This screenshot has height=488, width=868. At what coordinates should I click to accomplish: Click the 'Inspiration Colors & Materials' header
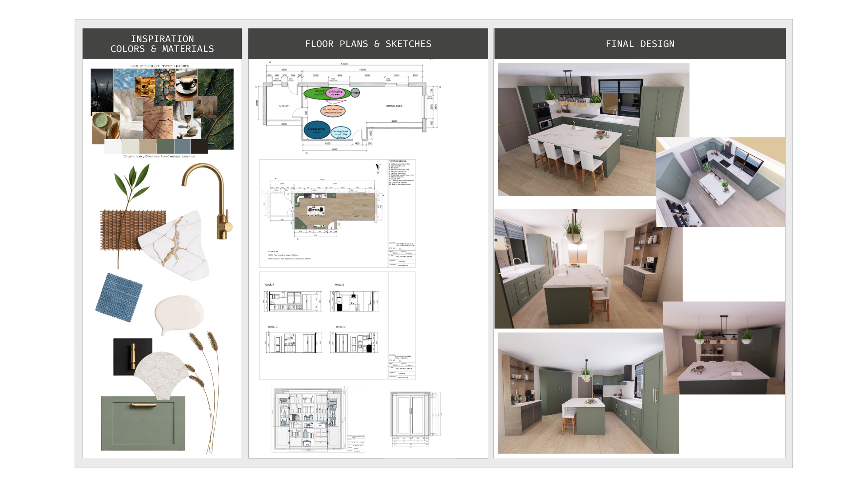coord(162,44)
